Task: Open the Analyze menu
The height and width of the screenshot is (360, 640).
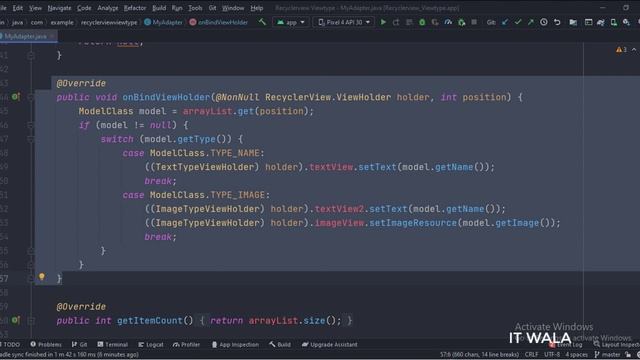Action: click(108, 8)
